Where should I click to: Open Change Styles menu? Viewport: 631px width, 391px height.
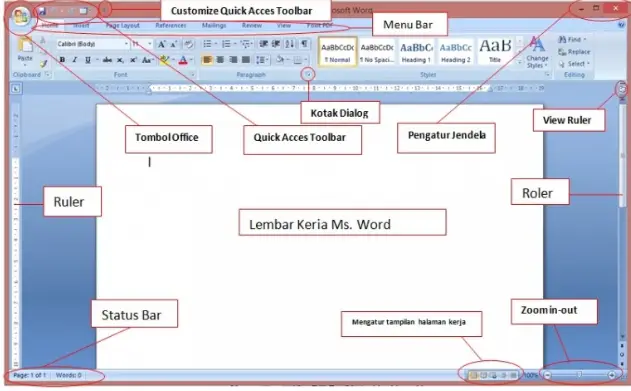(537, 52)
